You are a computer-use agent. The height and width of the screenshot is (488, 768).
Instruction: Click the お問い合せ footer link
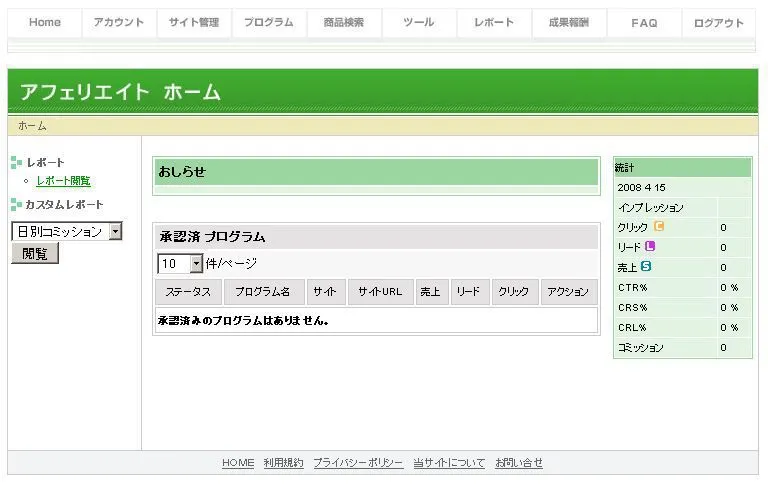[519, 463]
